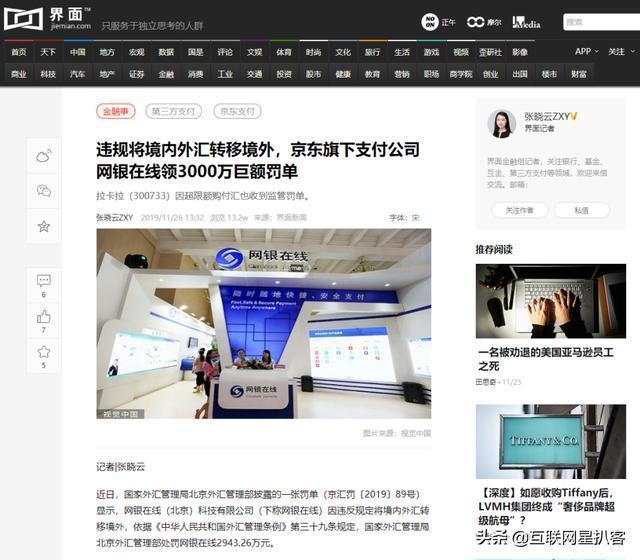Change the font via 字体: 宋

(404, 218)
